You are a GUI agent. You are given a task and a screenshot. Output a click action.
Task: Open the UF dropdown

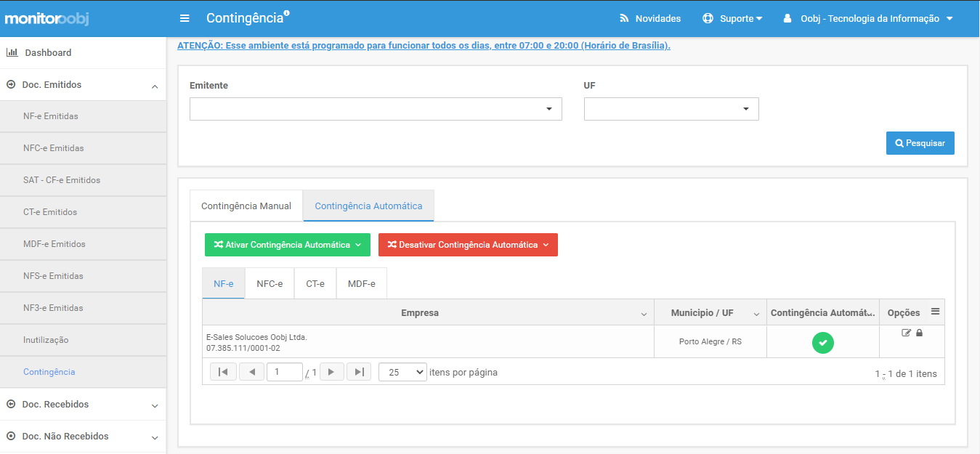pos(671,109)
